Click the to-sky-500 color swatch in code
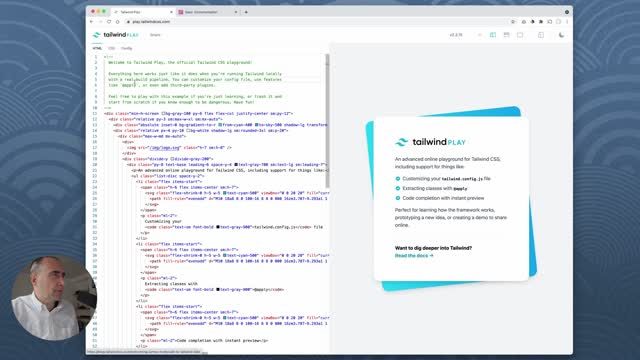The width and height of the screenshot is (640, 360). click(x=257, y=125)
